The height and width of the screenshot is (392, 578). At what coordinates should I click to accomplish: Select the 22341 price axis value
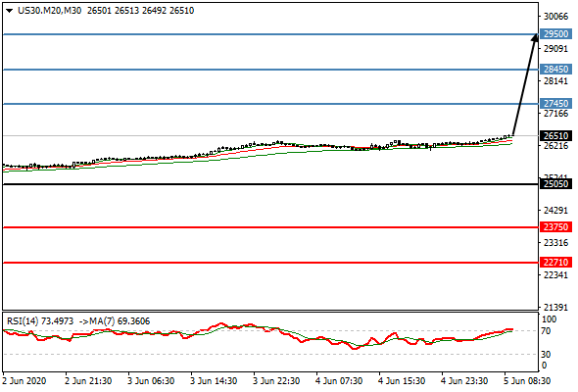point(555,275)
